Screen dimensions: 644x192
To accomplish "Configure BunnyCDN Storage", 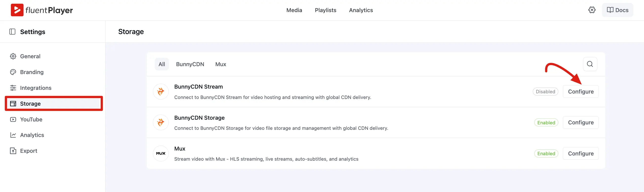I will click(x=581, y=123).
